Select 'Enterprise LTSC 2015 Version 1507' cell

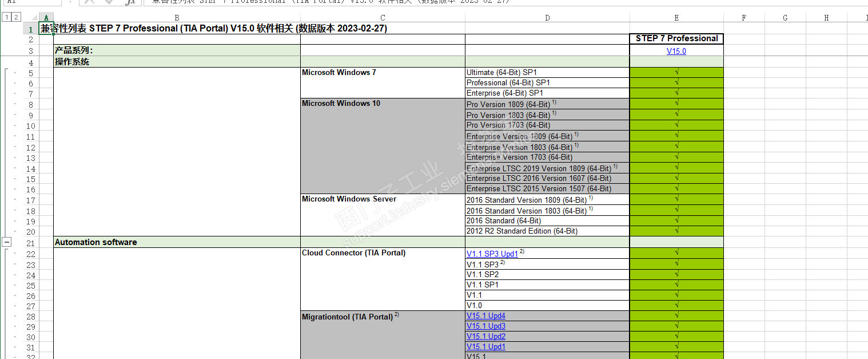pos(547,189)
